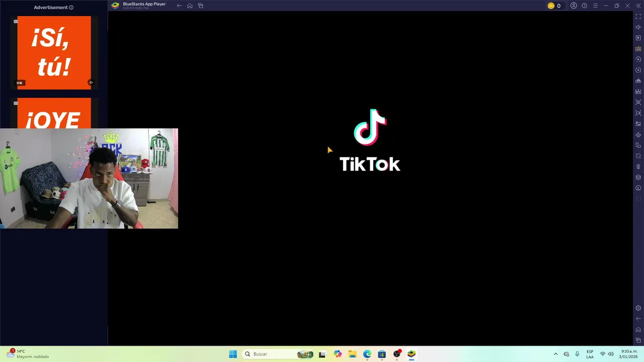Open the ESP LAA language selector
This screenshot has width=644, height=362.
(590, 354)
